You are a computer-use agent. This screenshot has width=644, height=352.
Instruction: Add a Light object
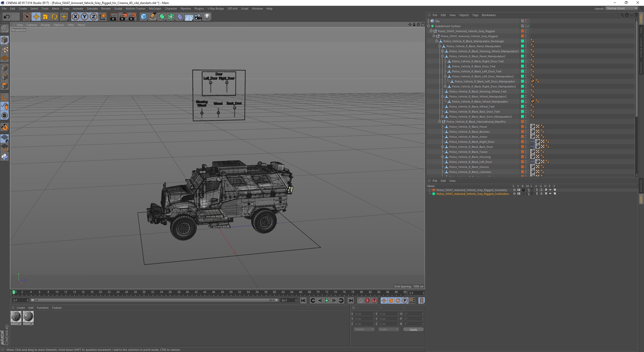tap(207, 17)
